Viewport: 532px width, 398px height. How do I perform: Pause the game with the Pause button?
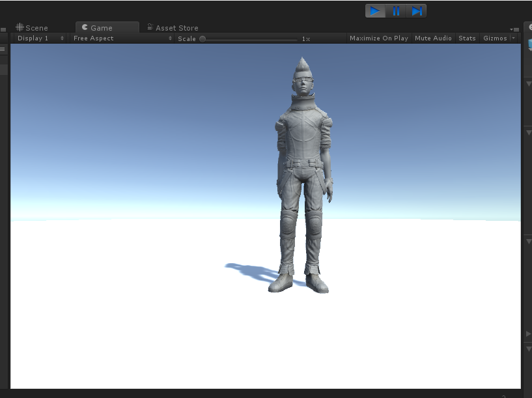pyautogui.click(x=396, y=11)
